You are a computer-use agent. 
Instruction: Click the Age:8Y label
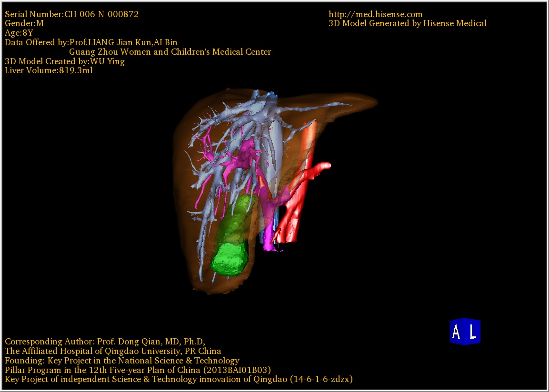click(19, 33)
